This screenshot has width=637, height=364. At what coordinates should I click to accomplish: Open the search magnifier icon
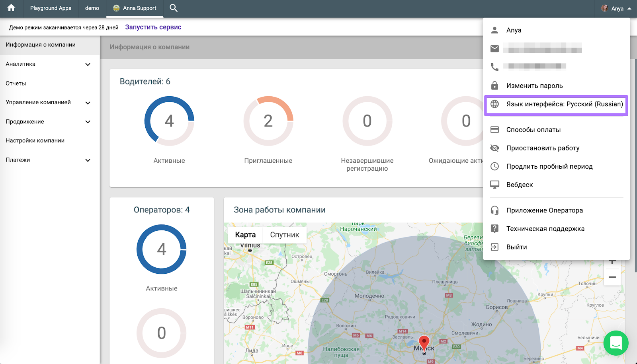coord(174,8)
